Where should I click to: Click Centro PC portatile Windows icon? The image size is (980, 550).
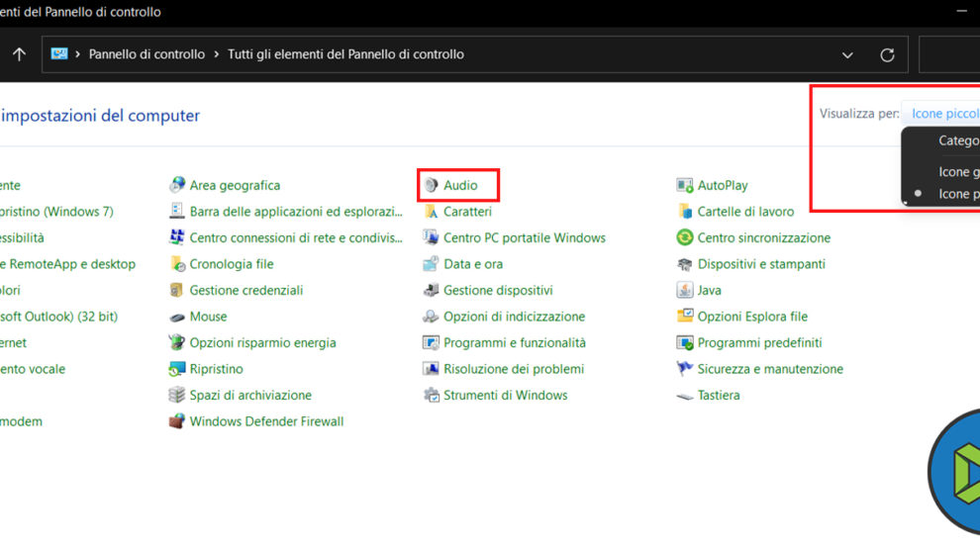432,237
